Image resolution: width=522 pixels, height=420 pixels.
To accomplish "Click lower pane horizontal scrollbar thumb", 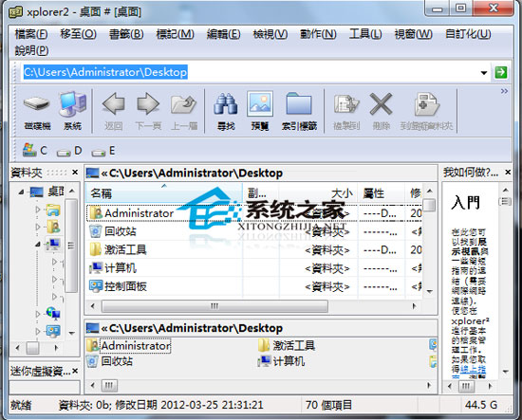I will point(109,386).
